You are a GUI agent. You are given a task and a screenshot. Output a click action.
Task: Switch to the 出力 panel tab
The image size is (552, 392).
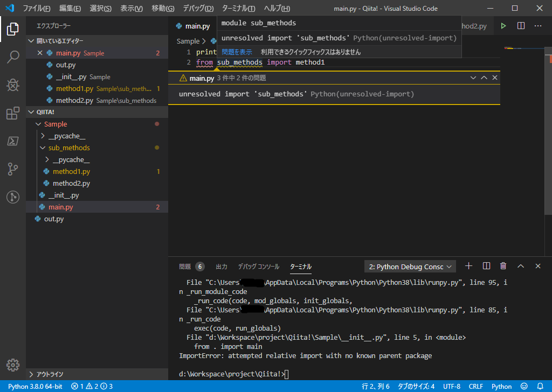coord(220,266)
